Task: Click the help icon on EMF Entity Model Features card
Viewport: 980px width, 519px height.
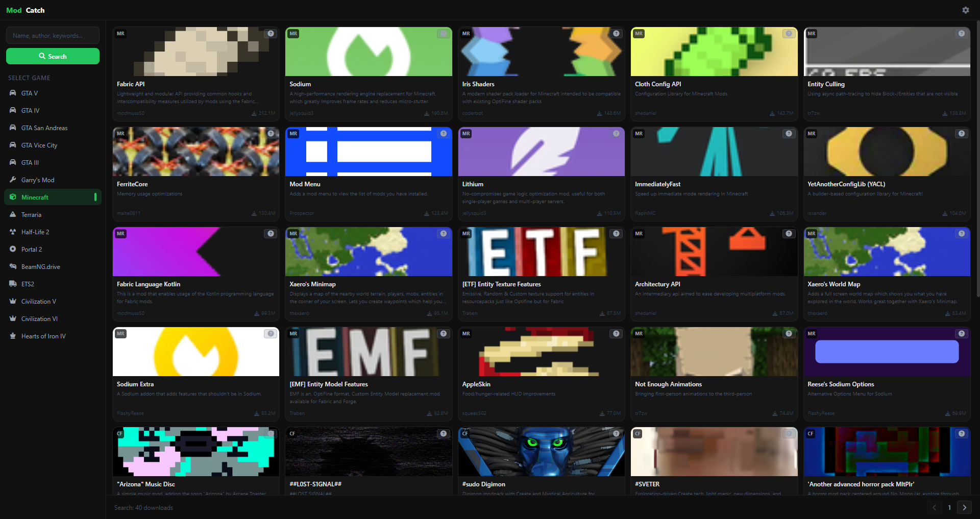Action: click(x=444, y=334)
